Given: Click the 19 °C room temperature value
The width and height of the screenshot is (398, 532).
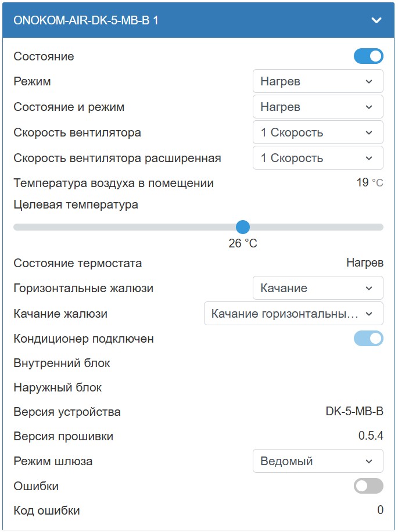Looking at the screenshot, I should click(x=370, y=182).
